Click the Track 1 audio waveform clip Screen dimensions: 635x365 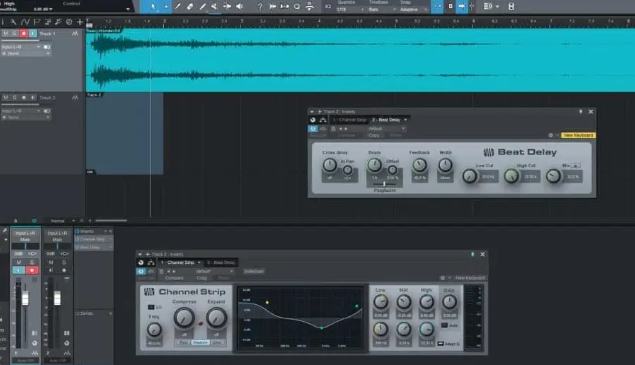tap(360, 60)
